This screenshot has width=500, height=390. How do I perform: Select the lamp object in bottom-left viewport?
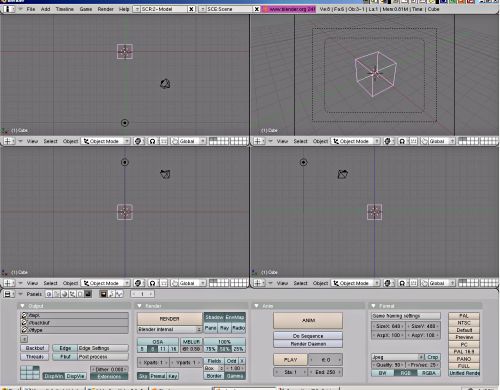point(125,162)
